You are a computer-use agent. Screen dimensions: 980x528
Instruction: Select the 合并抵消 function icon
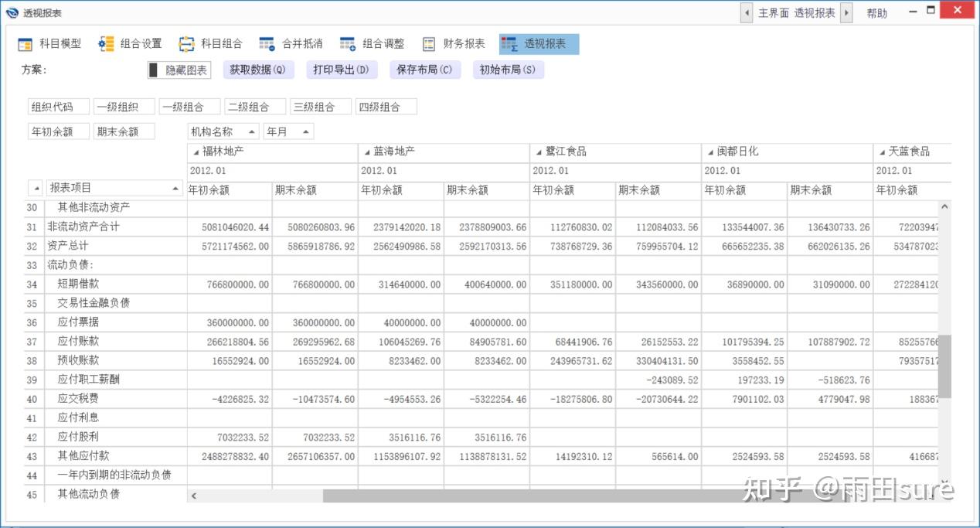[267, 43]
